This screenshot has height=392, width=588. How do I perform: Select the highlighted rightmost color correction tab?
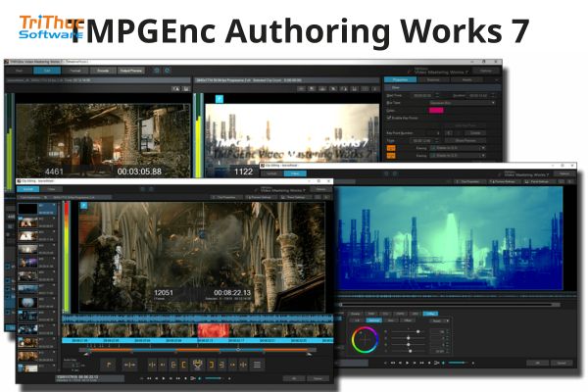(x=430, y=314)
